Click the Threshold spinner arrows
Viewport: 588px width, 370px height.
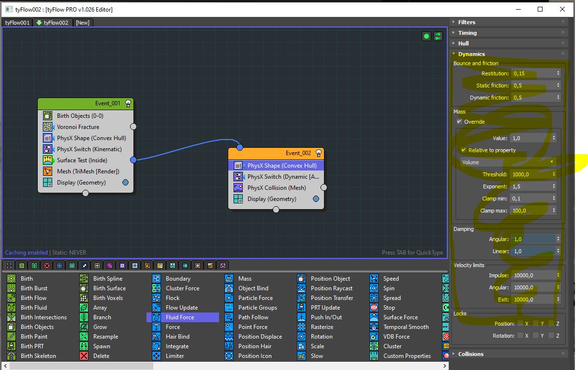tap(554, 174)
